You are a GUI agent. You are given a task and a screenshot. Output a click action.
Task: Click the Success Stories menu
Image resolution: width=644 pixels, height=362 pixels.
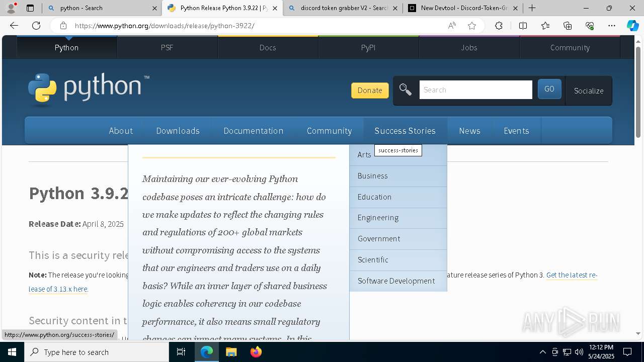tap(405, 131)
